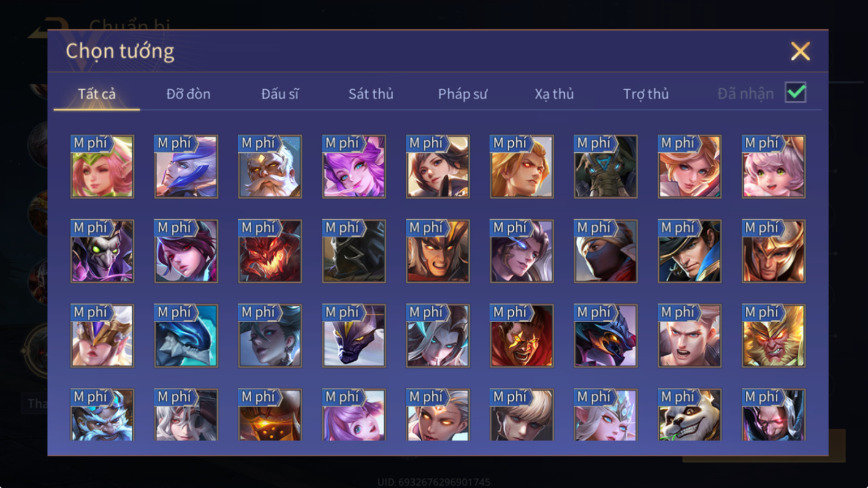Select the golden-helmet warrior hero portrait
Screen dimensions: 868x488
click(x=774, y=251)
